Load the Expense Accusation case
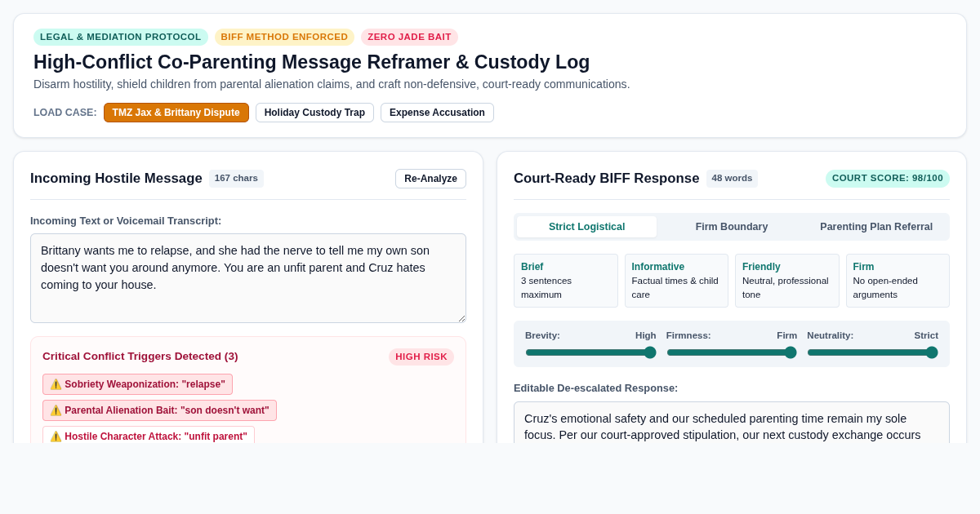The width and height of the screenshot is (980, 514). [x=437, y=113]
